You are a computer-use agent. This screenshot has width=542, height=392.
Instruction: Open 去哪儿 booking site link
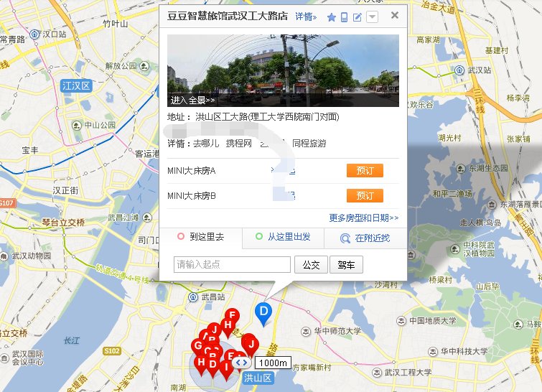pyautogui.click(x=206, y=143)
